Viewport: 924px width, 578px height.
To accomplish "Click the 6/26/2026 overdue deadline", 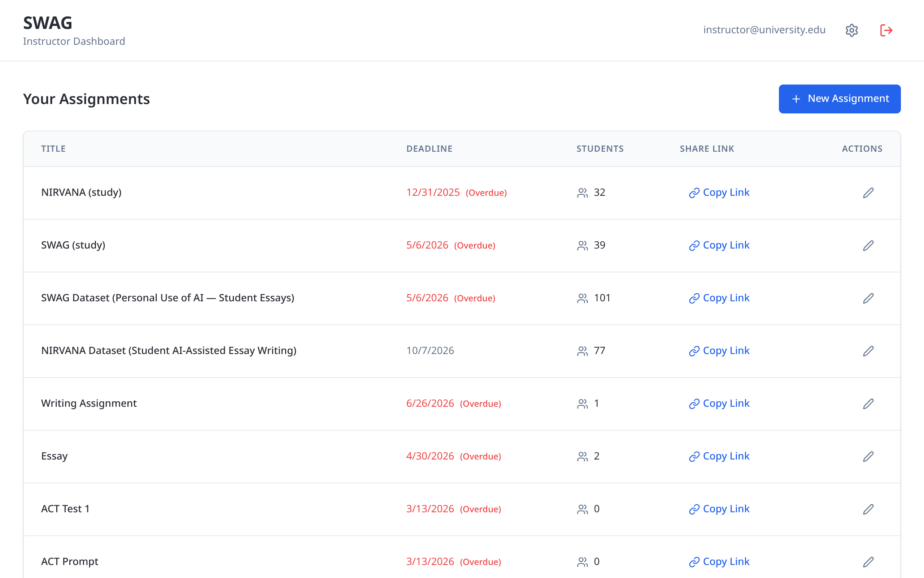I will 454,403.
